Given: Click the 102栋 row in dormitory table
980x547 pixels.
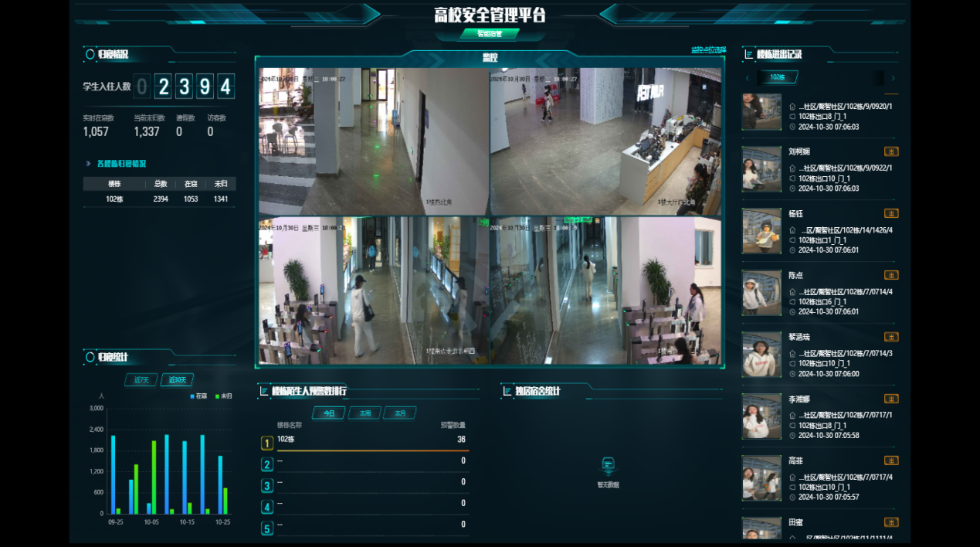Looking at the screenshot, I should 160,199.
